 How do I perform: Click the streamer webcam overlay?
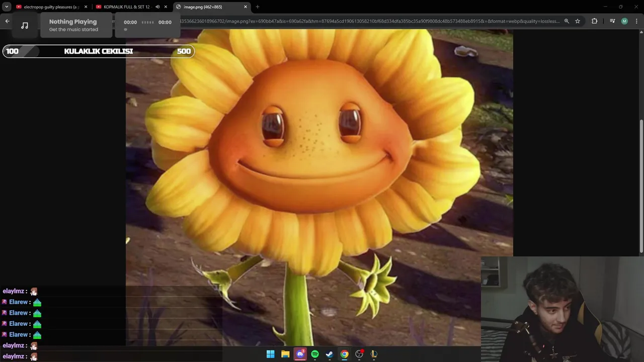(x=562, y=309)
